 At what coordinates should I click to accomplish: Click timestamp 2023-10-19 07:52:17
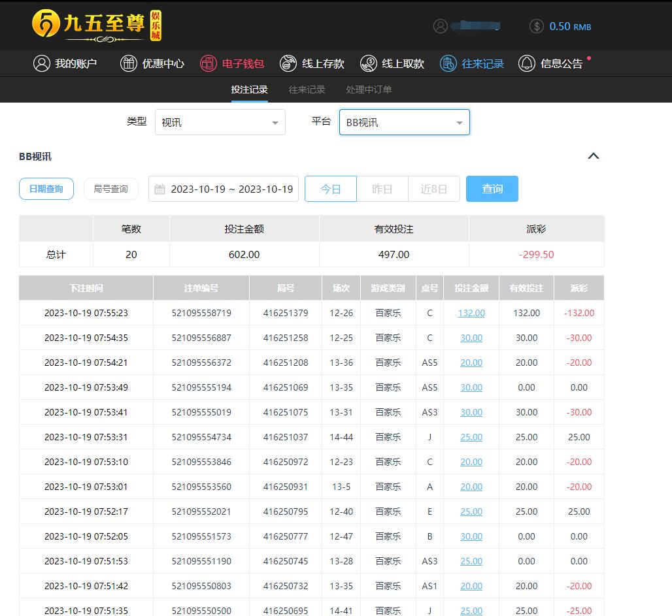86,512
